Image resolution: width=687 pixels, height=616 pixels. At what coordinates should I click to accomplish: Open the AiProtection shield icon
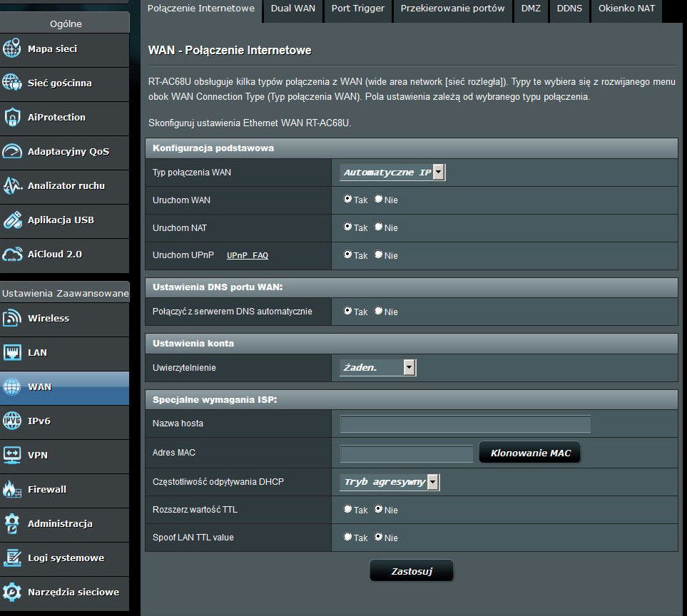pos(12,117)
